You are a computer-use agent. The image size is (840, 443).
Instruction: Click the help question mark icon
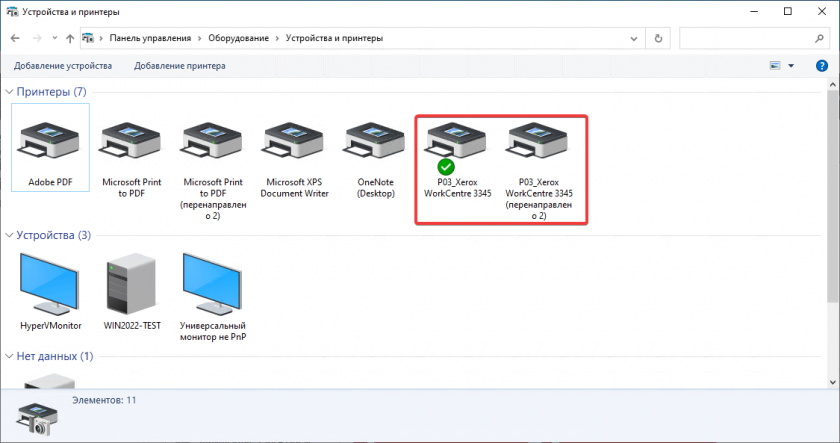821,66
